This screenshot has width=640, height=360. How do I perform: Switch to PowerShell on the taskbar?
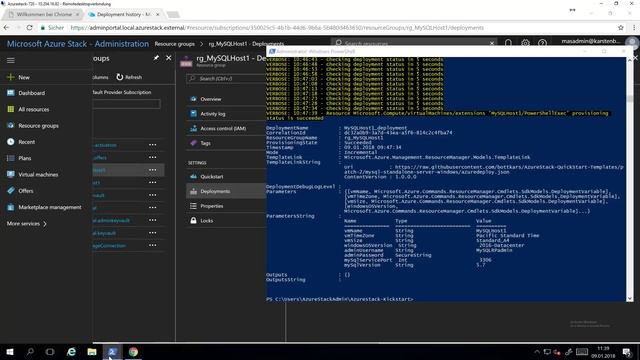112,352
